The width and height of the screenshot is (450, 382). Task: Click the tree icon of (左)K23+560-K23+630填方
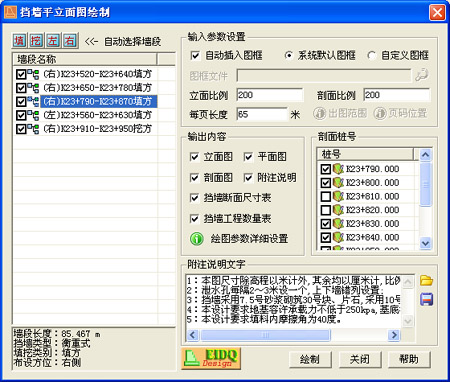(33, 115)
